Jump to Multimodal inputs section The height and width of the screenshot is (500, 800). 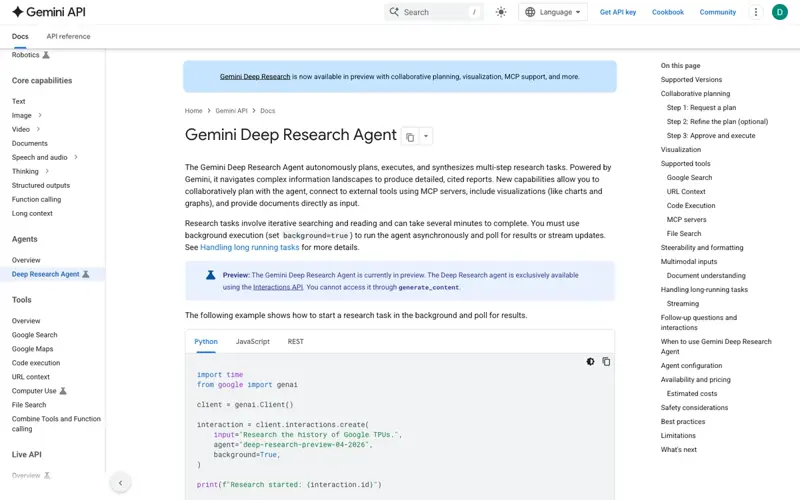[689, 261]
